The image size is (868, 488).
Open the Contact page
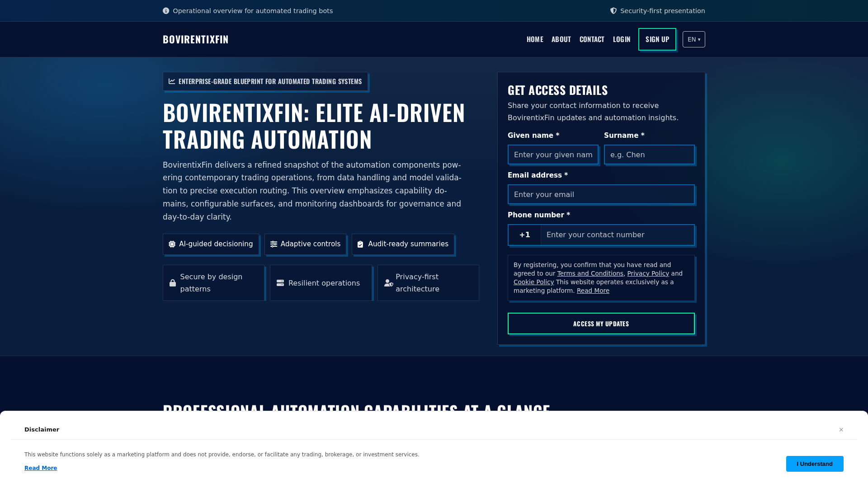[x=592, y=39]
